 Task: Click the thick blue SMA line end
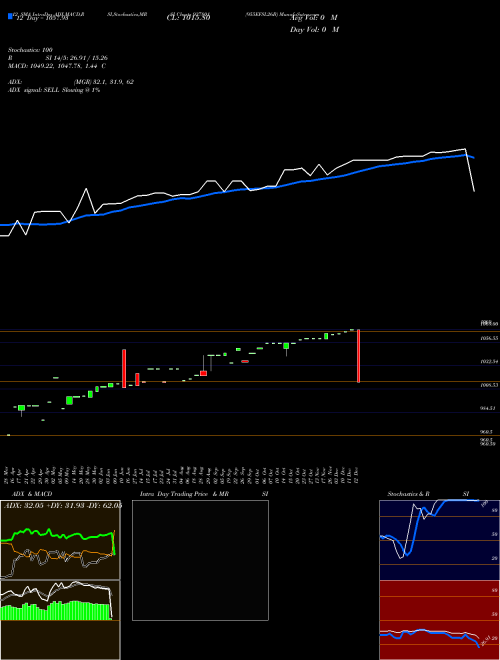(x=473, y=158)
